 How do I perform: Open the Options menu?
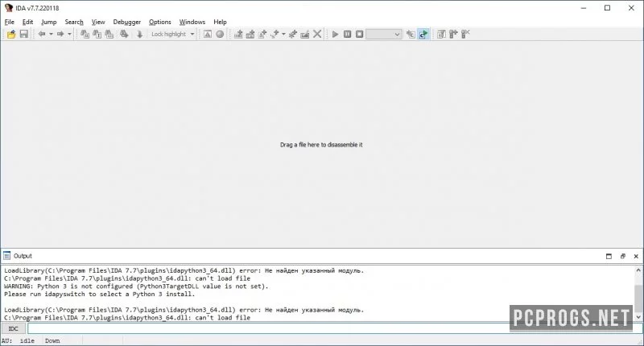[x=159, y=22]
